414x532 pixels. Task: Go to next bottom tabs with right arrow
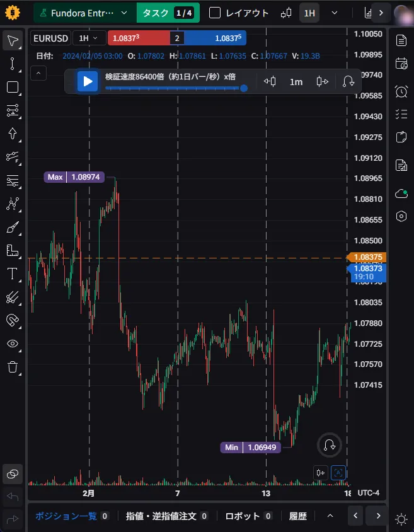[379, 516]
